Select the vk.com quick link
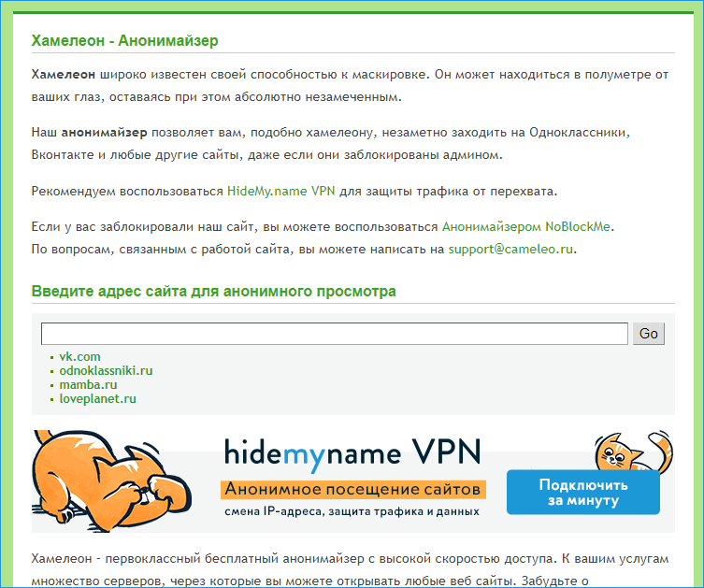The image size is (704, 588). [79, 357]
